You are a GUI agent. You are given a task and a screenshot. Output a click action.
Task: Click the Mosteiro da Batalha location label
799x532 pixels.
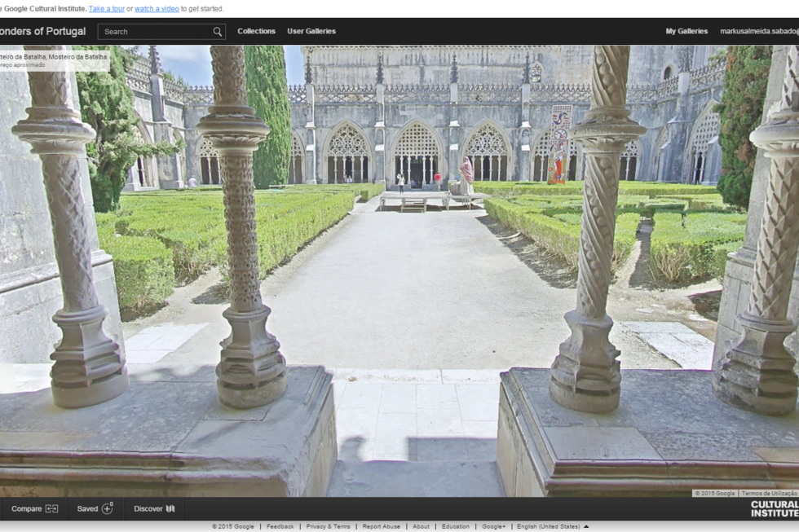54,57
